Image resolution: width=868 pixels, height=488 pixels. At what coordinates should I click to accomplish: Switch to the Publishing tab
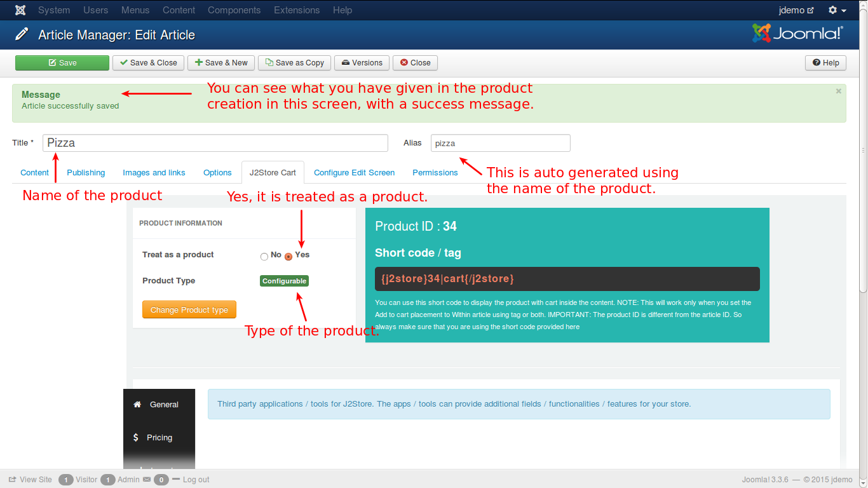(x=86, y=173)
